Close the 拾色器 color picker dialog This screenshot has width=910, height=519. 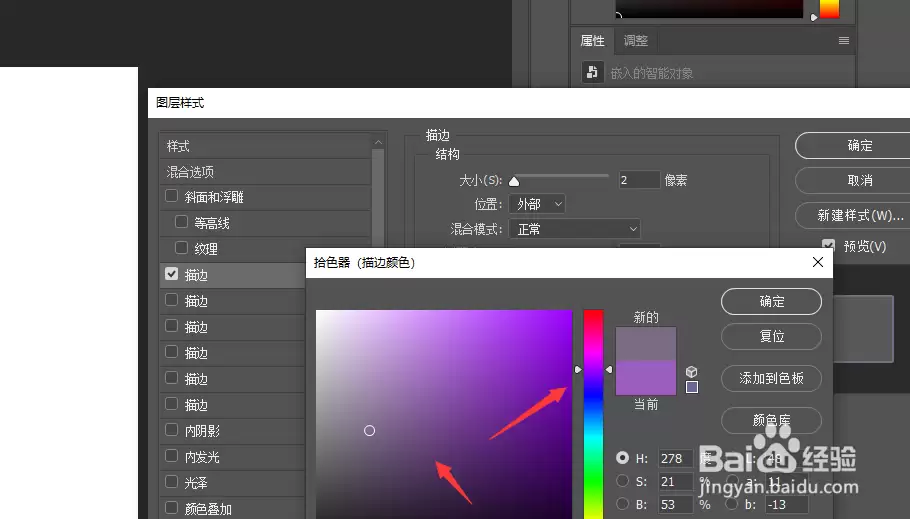tap(818, 262)
